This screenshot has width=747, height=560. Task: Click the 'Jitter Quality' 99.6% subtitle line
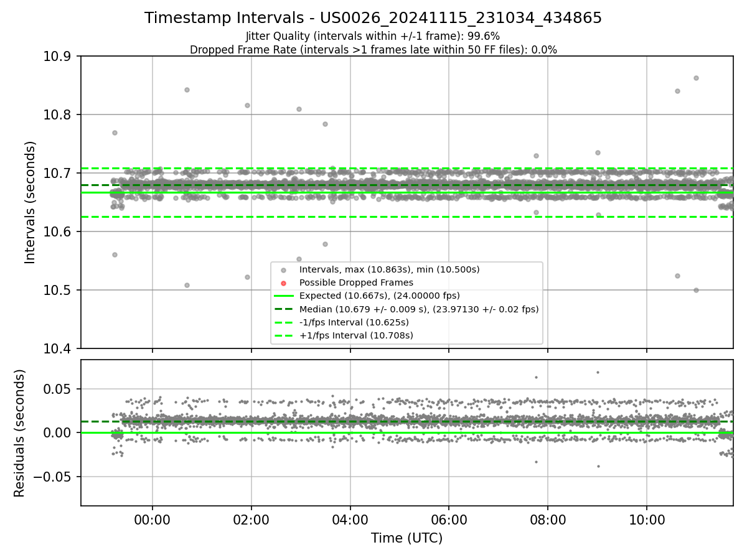click(373, 37)
